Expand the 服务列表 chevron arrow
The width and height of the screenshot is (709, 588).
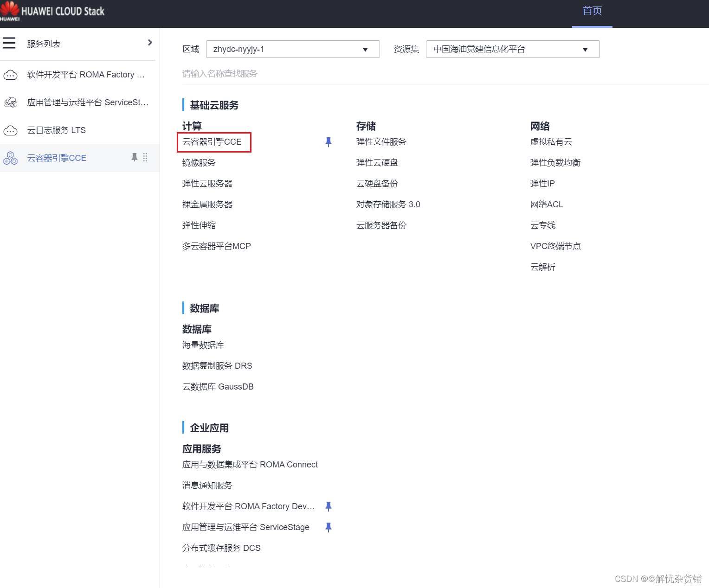150,43
